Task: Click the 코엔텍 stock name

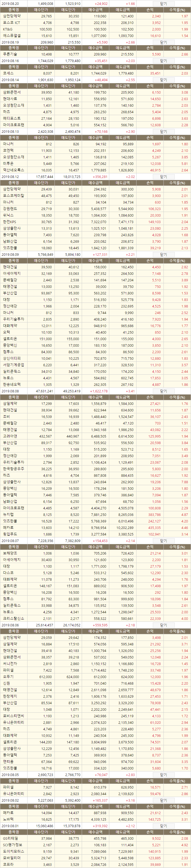Action: click(x=8, y=150)
